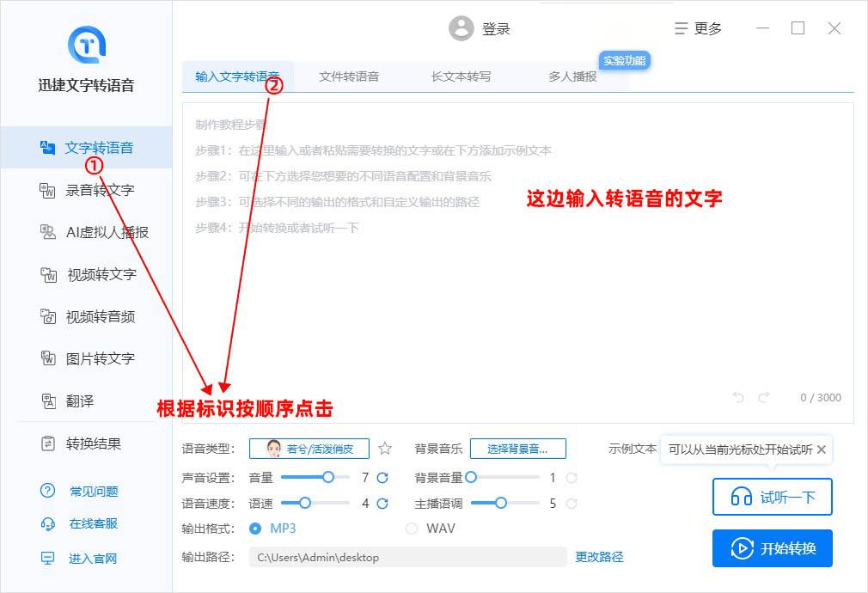Adjust the 背景音量 slider
This screenshot has width=868, height=593.
coord(504,477)
